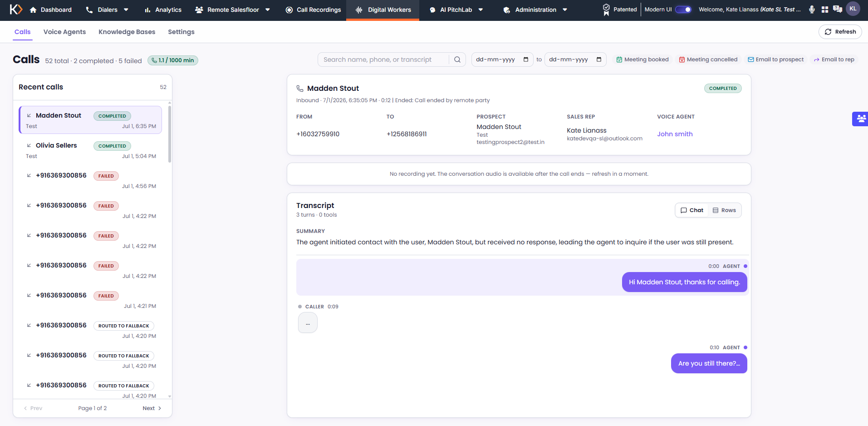The image size is (868, 426).
Task: Click the KL user avatar
Action: tap(853, 9)
